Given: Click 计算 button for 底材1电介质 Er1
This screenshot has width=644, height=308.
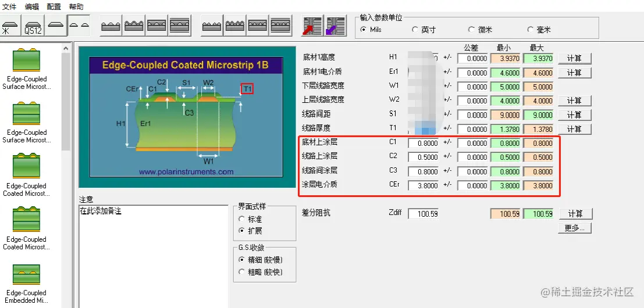Looking at the screenshot, I should 574,73.
